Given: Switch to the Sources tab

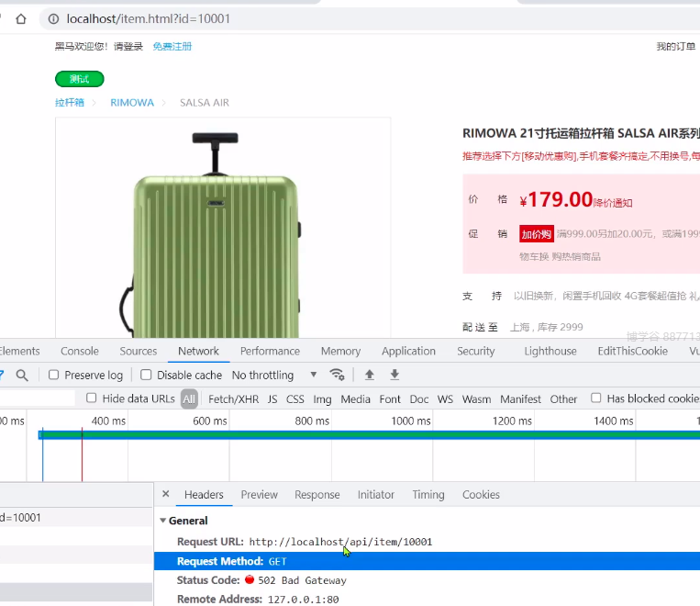Looking at the screenshot, I should [139, 352].
